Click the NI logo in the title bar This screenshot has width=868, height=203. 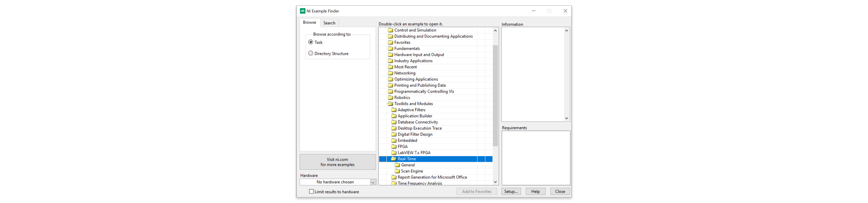(303, 11)
